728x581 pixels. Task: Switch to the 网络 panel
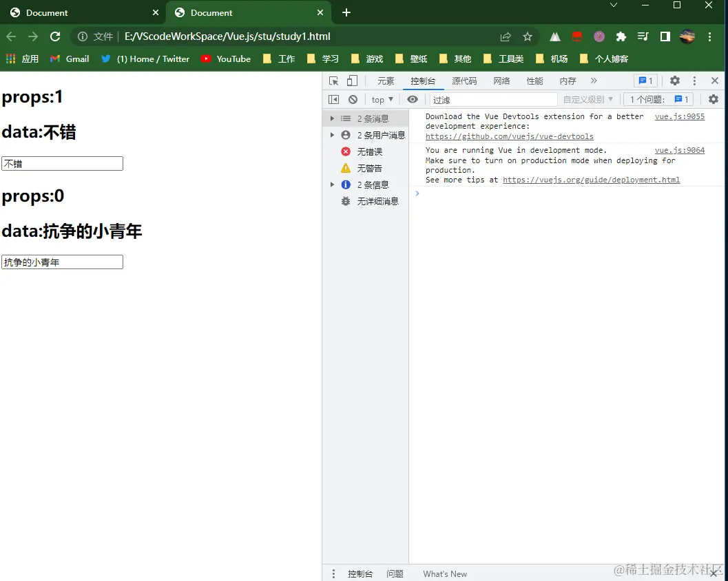tap(501, 81)
